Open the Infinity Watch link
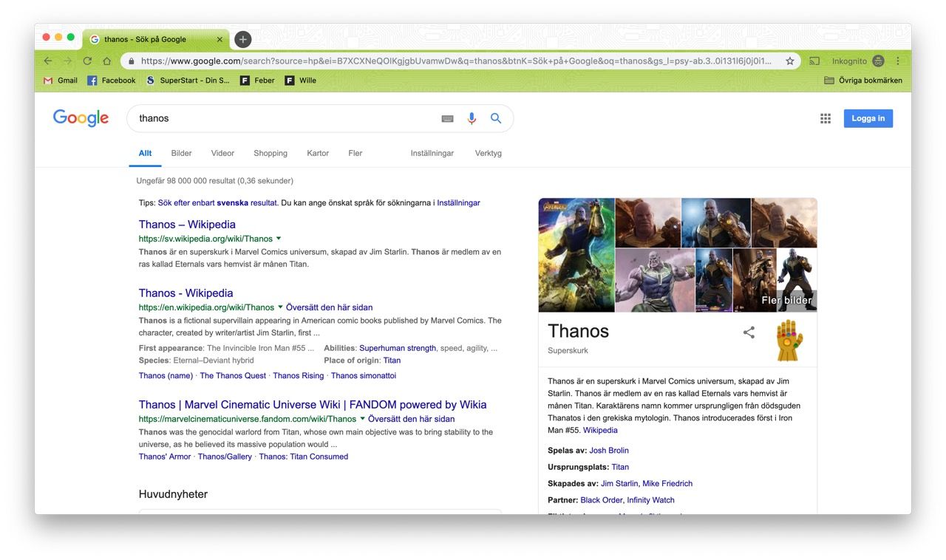The width and height of the screenshot is (946, 560). click(x=650, y=500)
